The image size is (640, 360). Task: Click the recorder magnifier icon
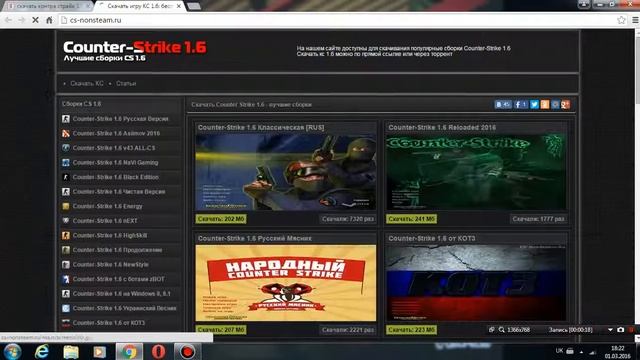click(501, 330)
